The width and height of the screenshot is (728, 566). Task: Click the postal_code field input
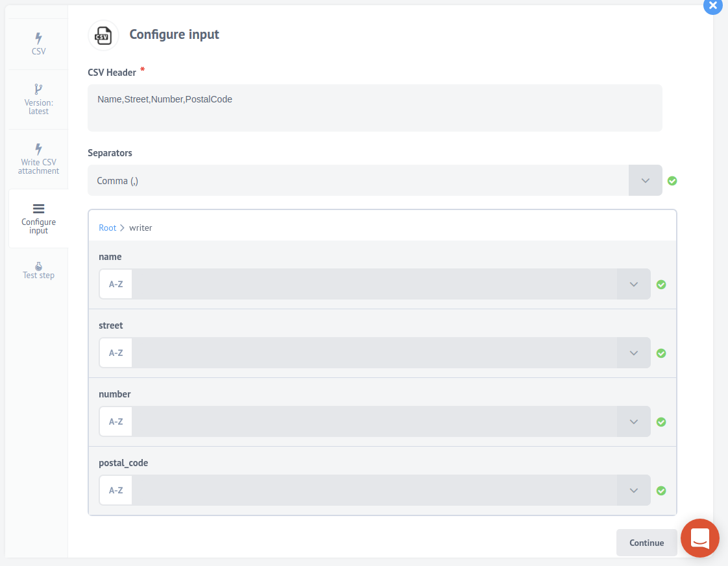[x=374, y=490]
